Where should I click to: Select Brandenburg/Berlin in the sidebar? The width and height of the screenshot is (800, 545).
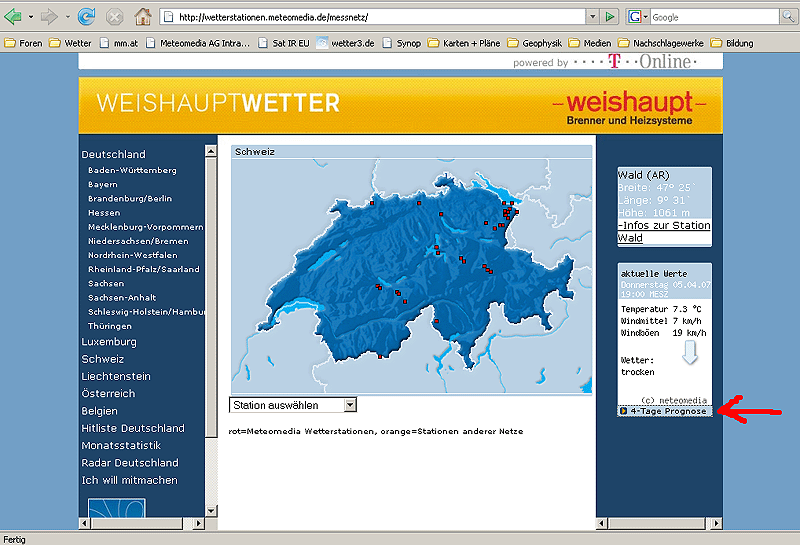coord(130,199)
